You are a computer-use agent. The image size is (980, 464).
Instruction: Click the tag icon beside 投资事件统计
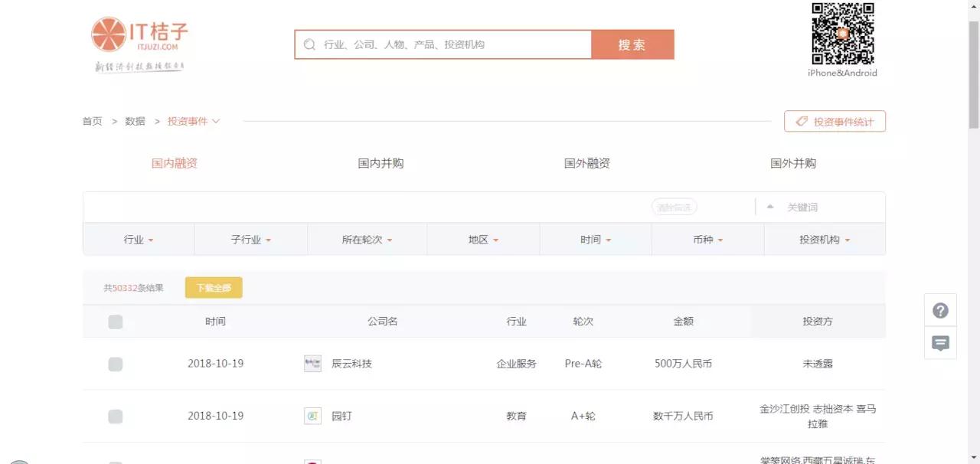tap(802, 121)
